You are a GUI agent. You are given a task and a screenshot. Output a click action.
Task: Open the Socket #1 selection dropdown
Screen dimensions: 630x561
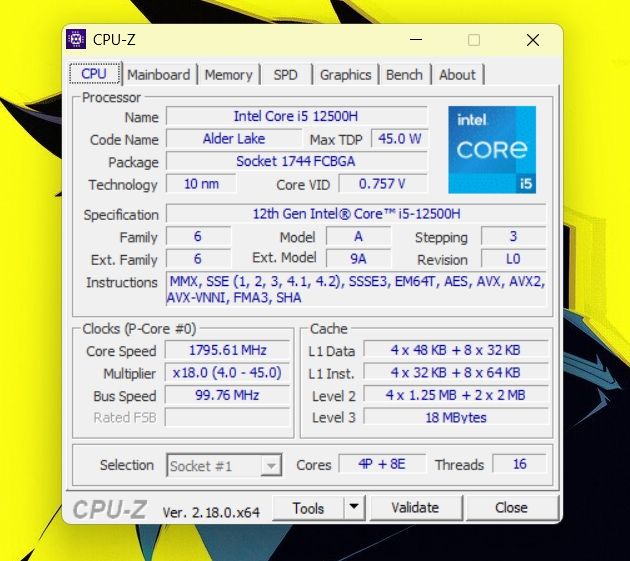(x=224, y=465)
